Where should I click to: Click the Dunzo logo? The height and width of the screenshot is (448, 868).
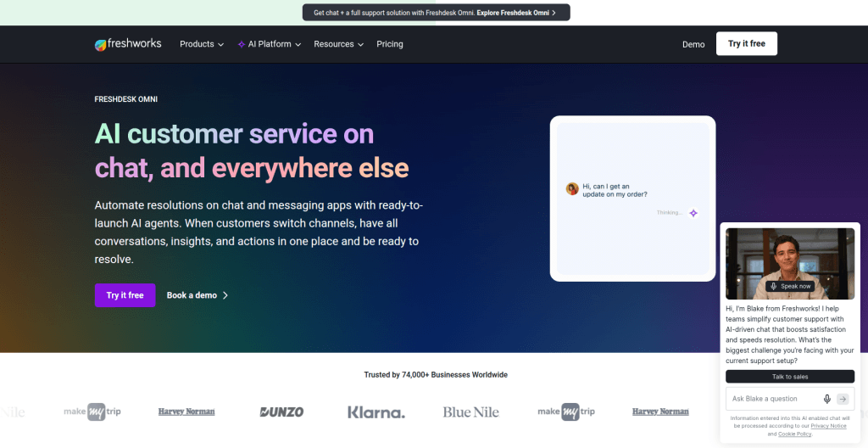(281, 412)
